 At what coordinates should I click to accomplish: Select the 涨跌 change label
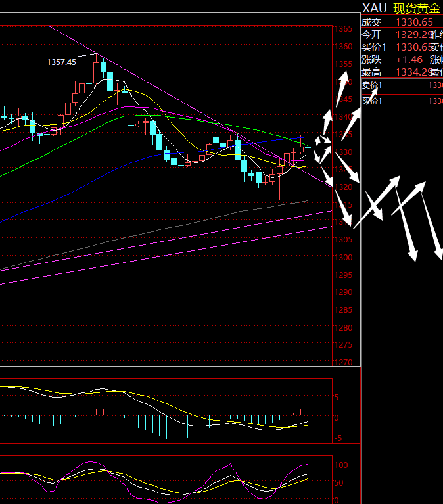pyautogui.click(x=371, y=59)
